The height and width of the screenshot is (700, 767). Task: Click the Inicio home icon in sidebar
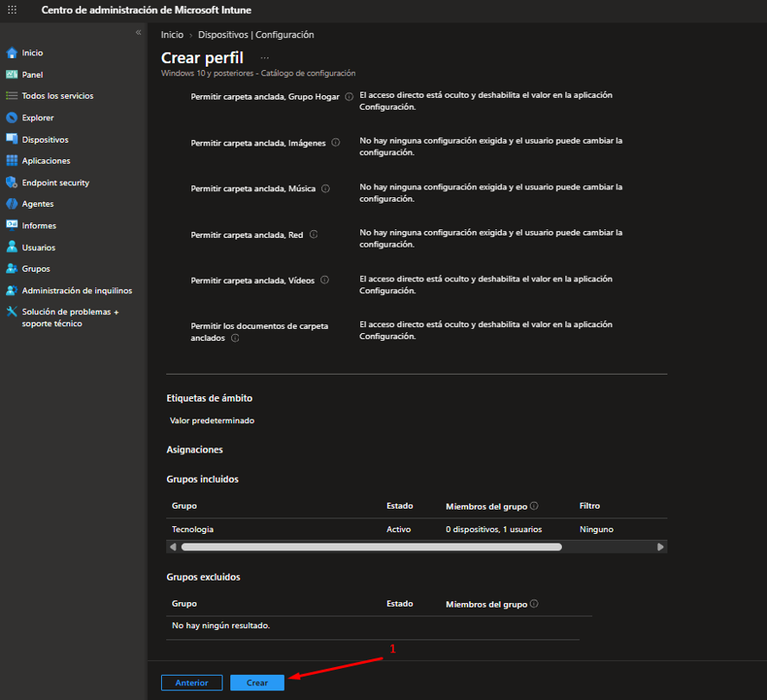point(12,53)
